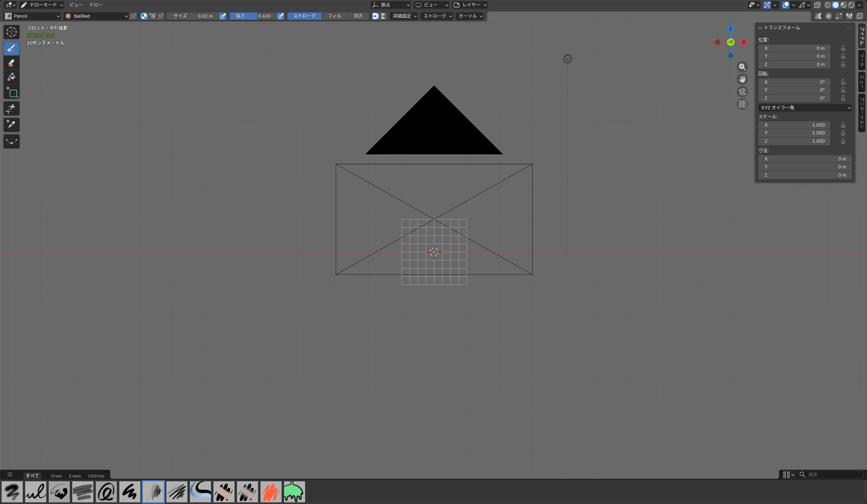
Task: Open the ビュー menu
Action: tap(76, 5)
